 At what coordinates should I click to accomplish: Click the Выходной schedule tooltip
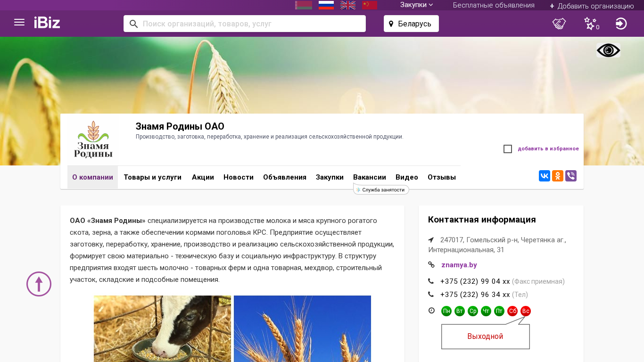[486, 337]
